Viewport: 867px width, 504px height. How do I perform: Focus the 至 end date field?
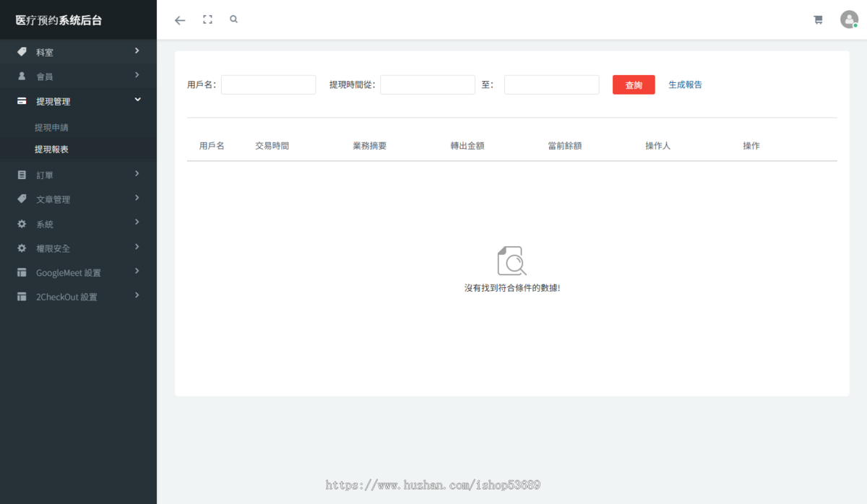552,84
